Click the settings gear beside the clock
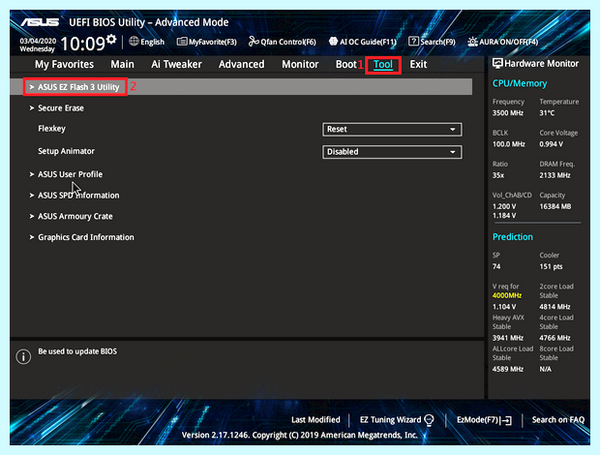Viewport: 600px width, 455px height. tap(111, 39)
